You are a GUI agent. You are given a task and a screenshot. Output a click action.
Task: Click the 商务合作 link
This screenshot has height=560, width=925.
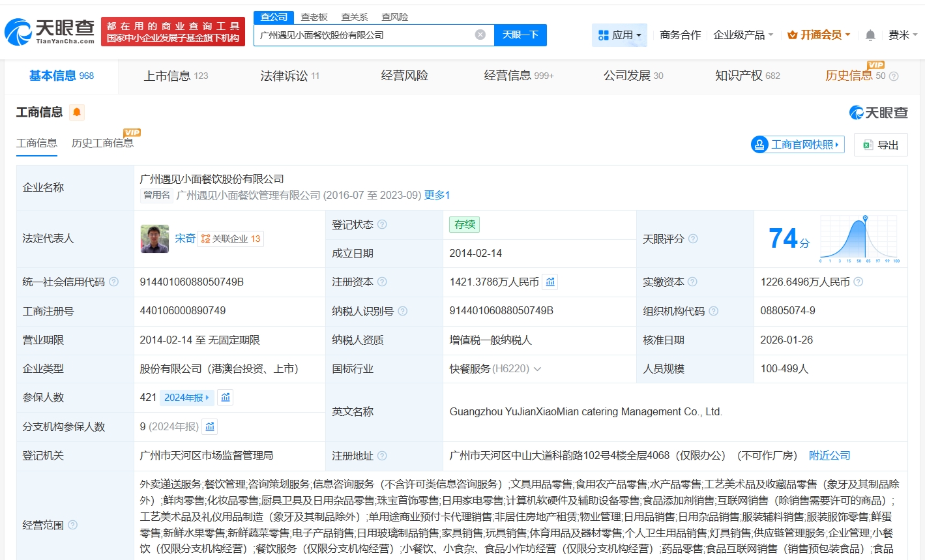coord(680,35)
